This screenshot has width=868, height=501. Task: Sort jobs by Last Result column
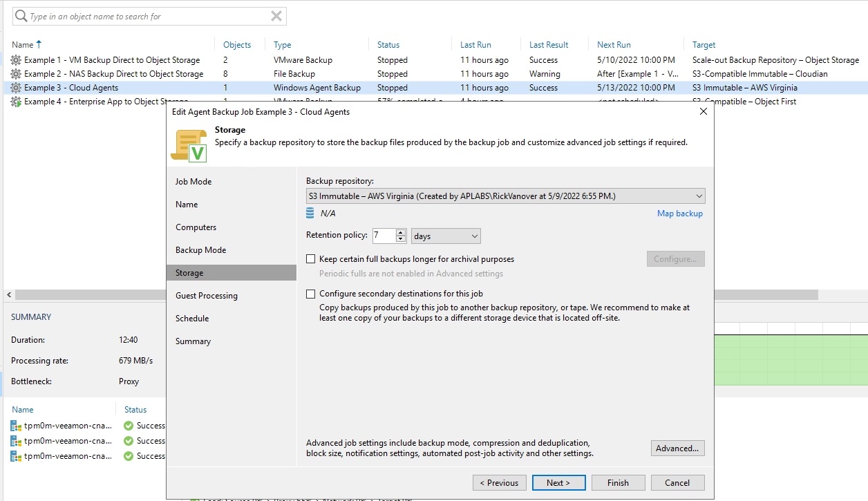click(549, 45)
